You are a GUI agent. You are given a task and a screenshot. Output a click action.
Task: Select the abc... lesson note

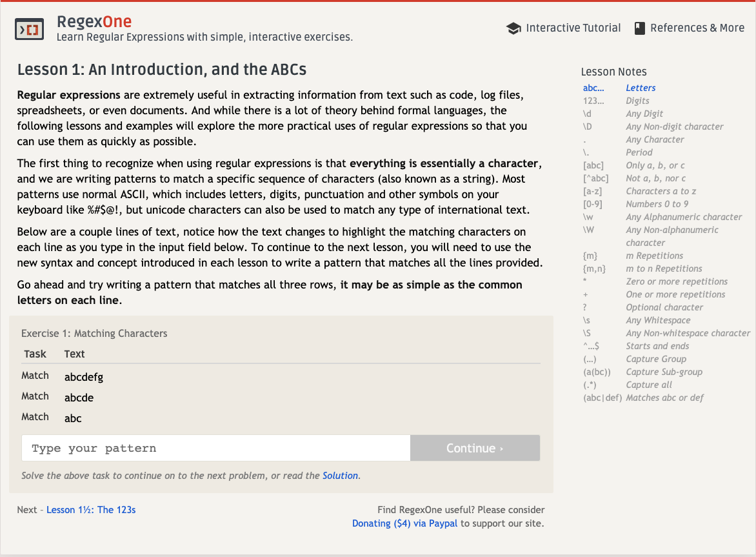pyautogui.click(x=593, y=88)
